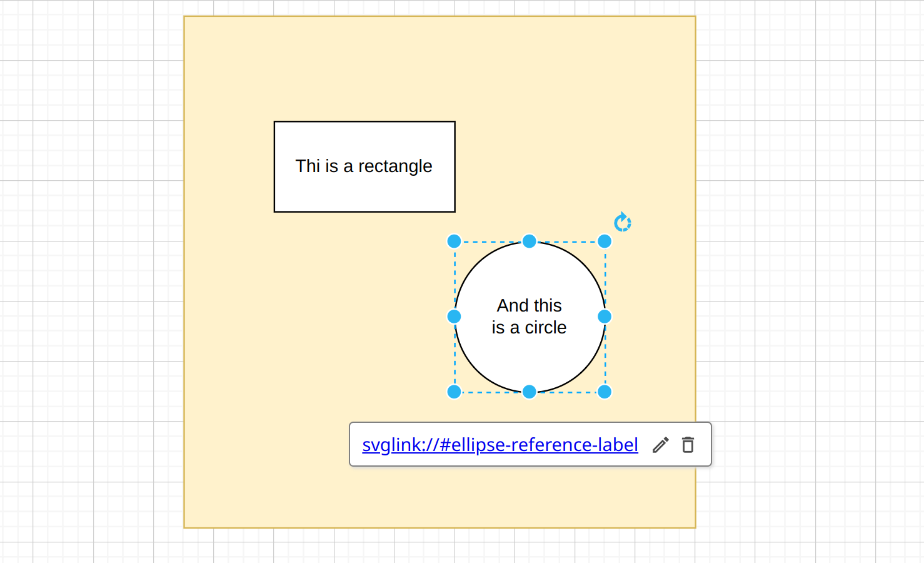Image resolution: width=924 pixels, height=563 pixels.
Task: Click the left-middle resize handle of the circle
Action: pyautogui.click(x=454, y=316)
